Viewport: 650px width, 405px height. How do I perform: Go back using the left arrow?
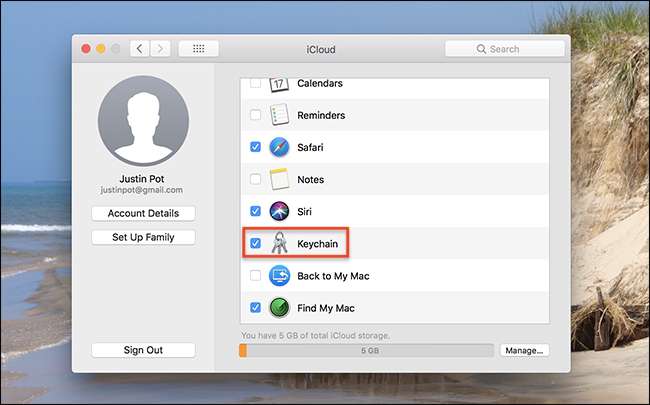coord(139,48)
